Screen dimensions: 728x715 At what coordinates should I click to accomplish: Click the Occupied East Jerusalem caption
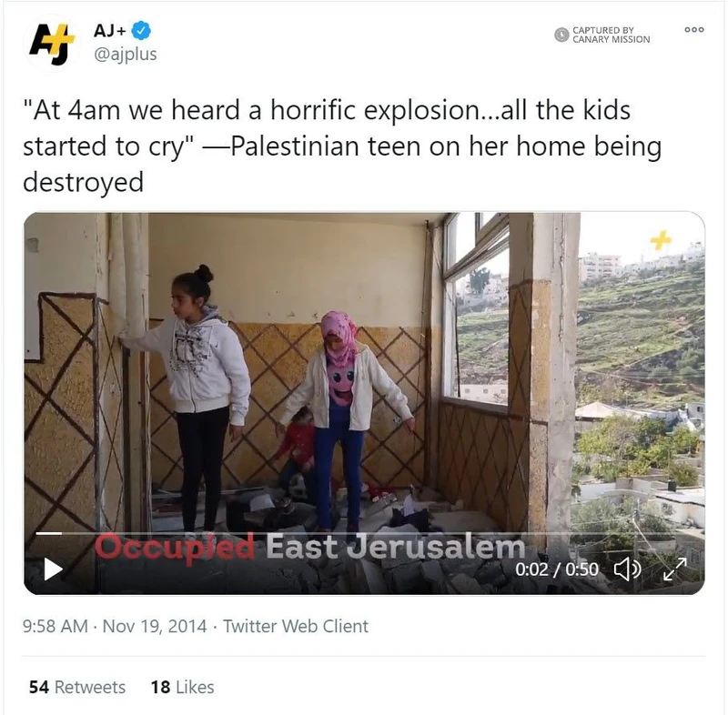[309, 548]
